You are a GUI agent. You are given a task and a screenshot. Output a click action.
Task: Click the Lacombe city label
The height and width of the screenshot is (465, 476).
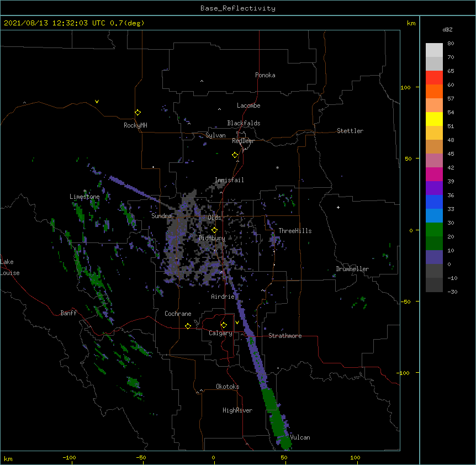248,105
